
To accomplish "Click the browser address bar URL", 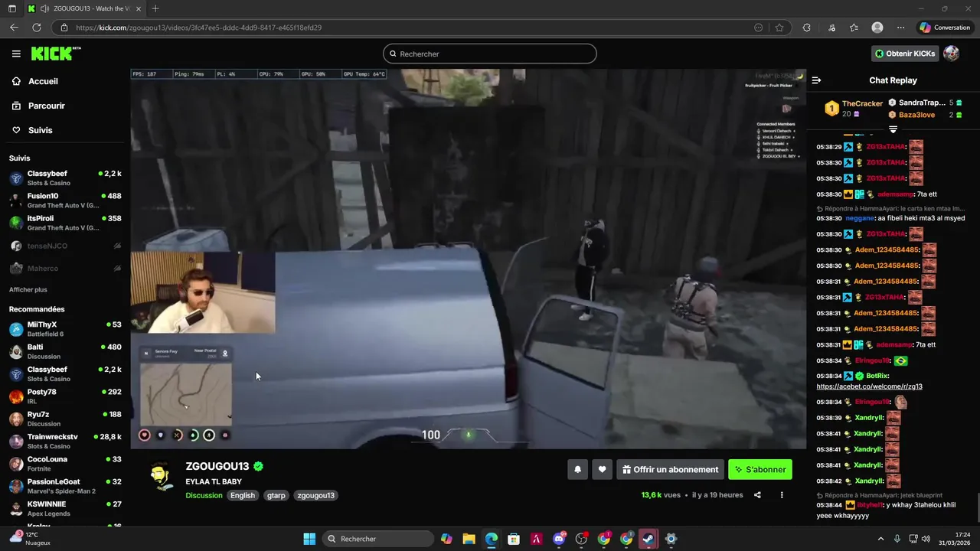I will pyautogui.click(x=199, y=28).
